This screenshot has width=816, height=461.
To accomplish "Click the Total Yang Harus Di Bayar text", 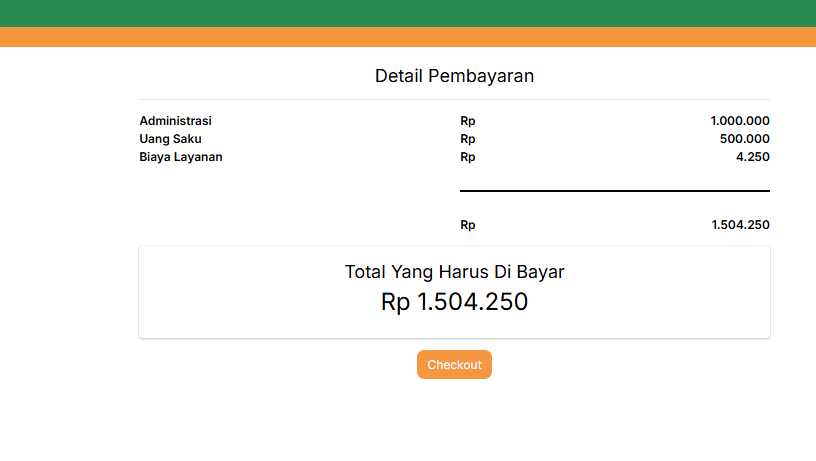I will click(454, 271).
